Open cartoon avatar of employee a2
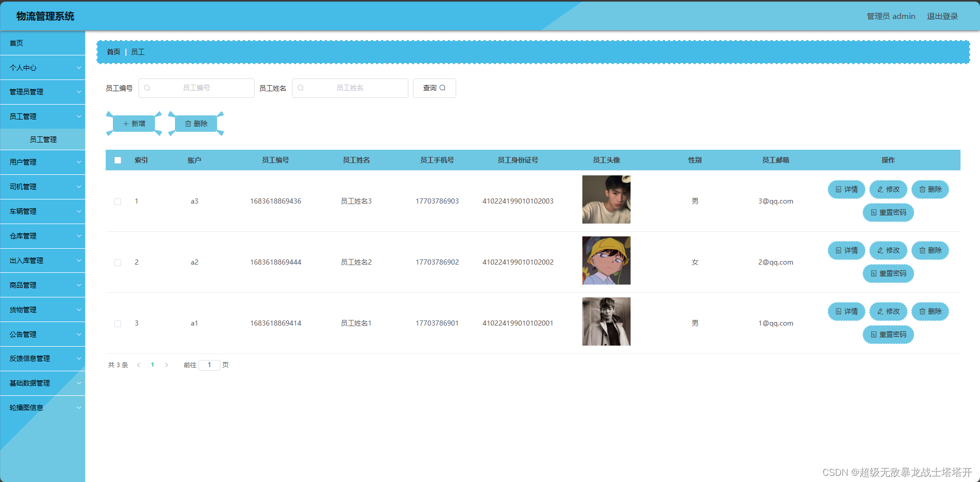The height and width of the screenshot is (482, 980). click(x=606, y=260)
